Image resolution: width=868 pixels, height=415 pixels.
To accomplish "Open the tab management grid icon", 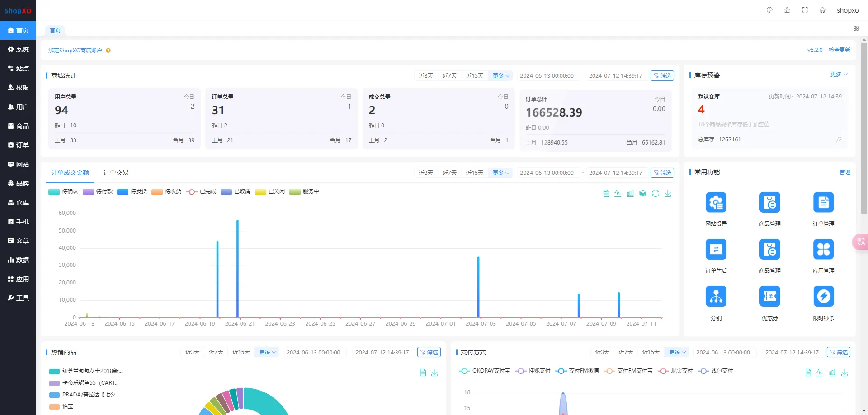I will click(x=856, y=28).
